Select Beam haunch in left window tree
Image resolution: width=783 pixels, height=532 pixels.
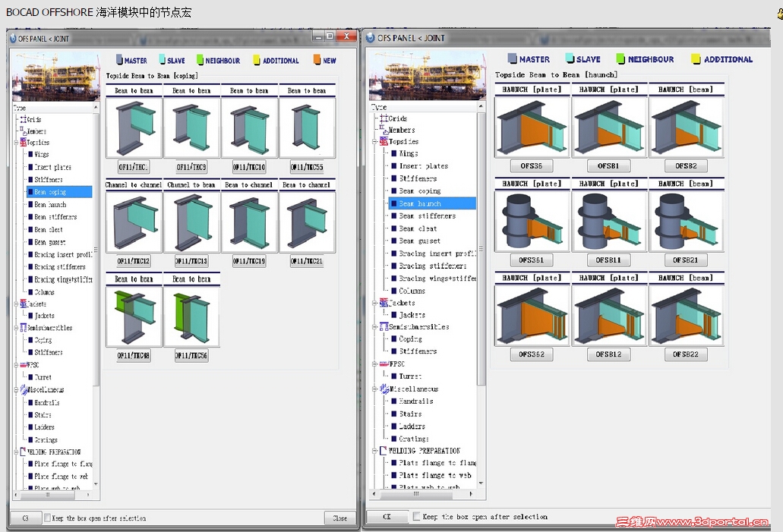pos(50,204)
